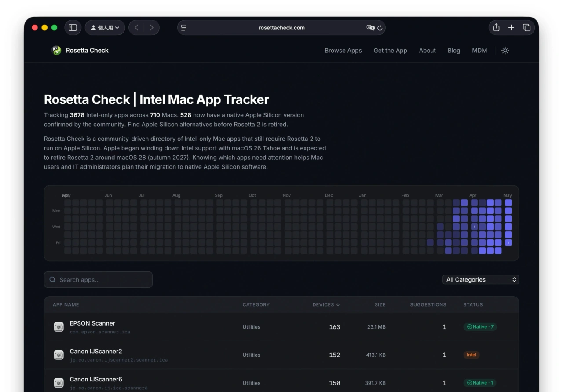Open the translate icon in address bar
The image size is (563, 392).
point(370,28)
